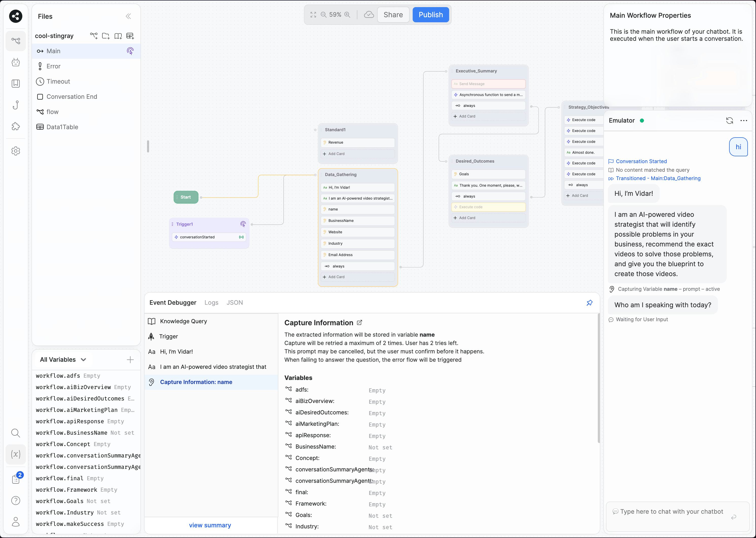Viewport: 756px width, 538px height.
Task: Open the Chatbot settings robot icon
Action: click(15, 62)
